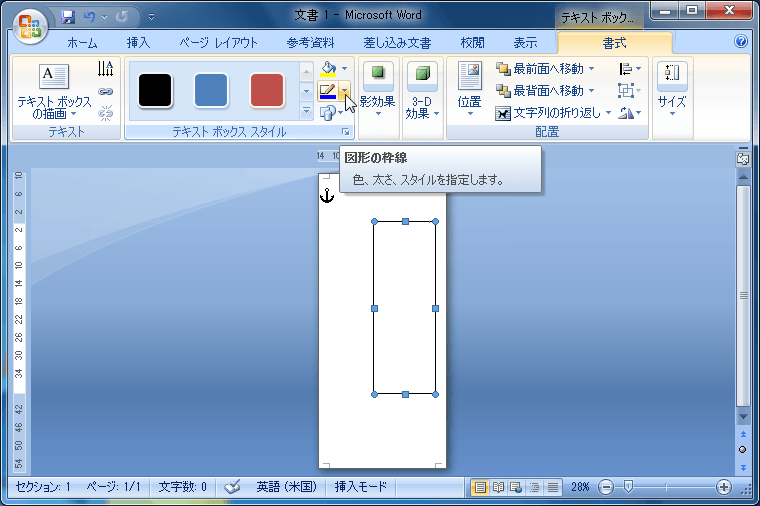The width and height of the screenshot is (760, 506).
Task: Change text direction icon
Action: click(105, 68)
